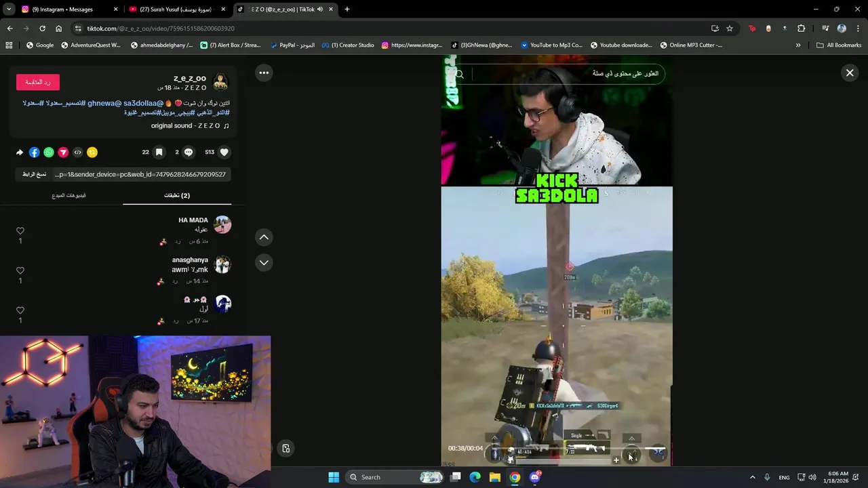
Task: Switch to the creator videos tab
Action: [x=68, y=195]
